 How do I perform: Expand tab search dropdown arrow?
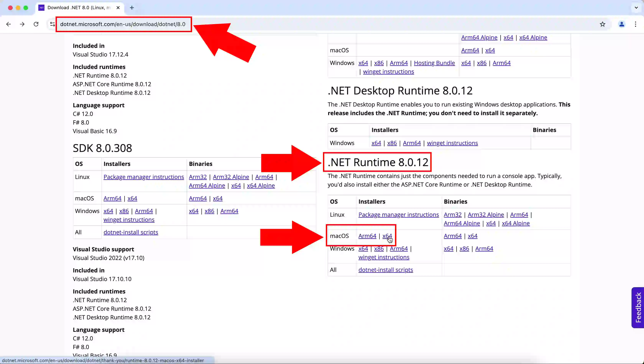636,8
